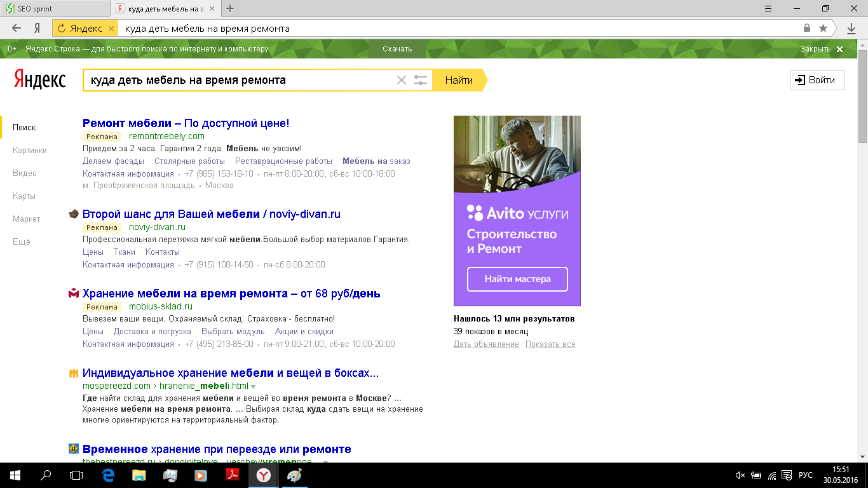Select the Поиск sidebar item
This screenshot has height=488, width=868.
click(24, 127)
